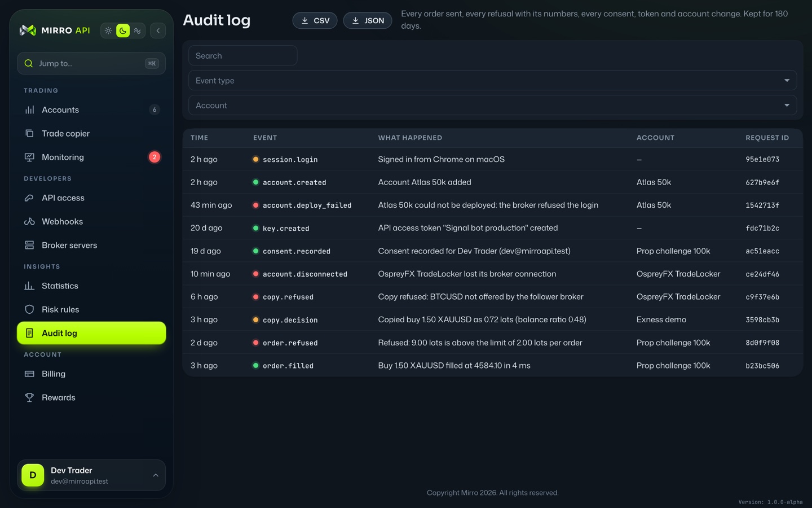This screenshot has width=812, height=508.
Task: Click the order.refused event
Action: click(x=290, y=343)
